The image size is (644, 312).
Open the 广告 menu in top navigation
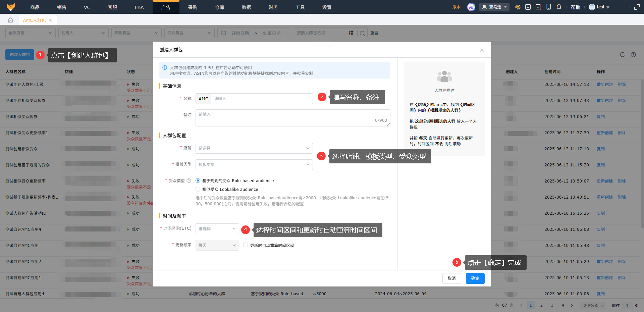[166, 7]
